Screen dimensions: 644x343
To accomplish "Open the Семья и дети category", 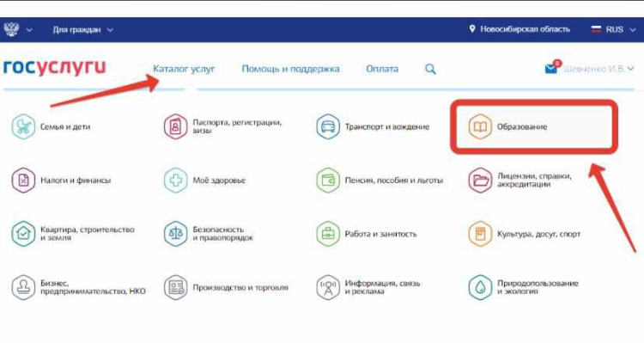I will (x=51, y=126).
